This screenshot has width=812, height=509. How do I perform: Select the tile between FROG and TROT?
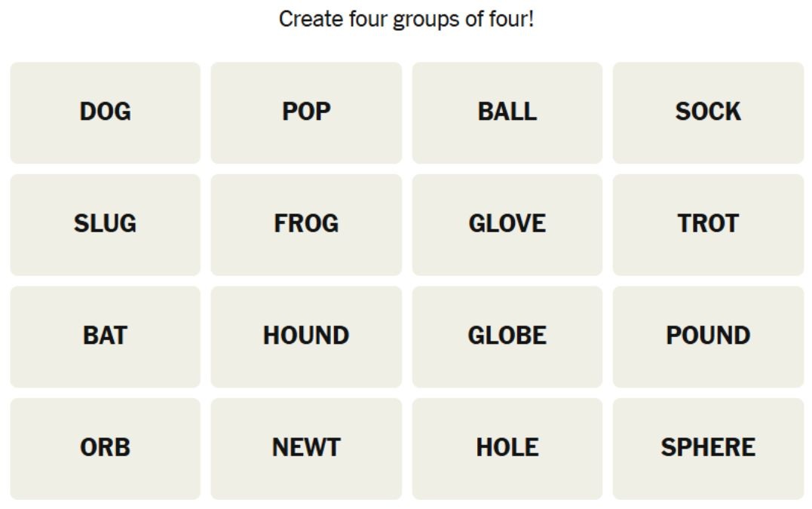pos(507,224)
